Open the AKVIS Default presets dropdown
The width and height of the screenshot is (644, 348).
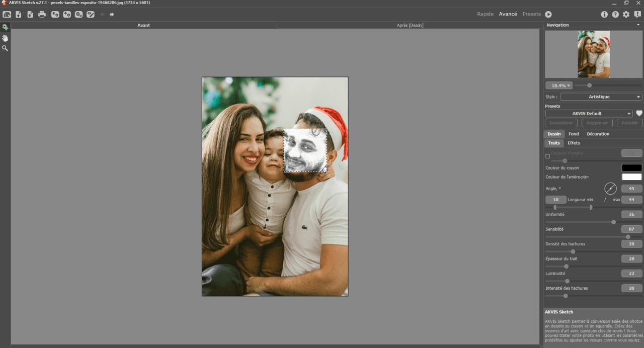tap(589, 114)
